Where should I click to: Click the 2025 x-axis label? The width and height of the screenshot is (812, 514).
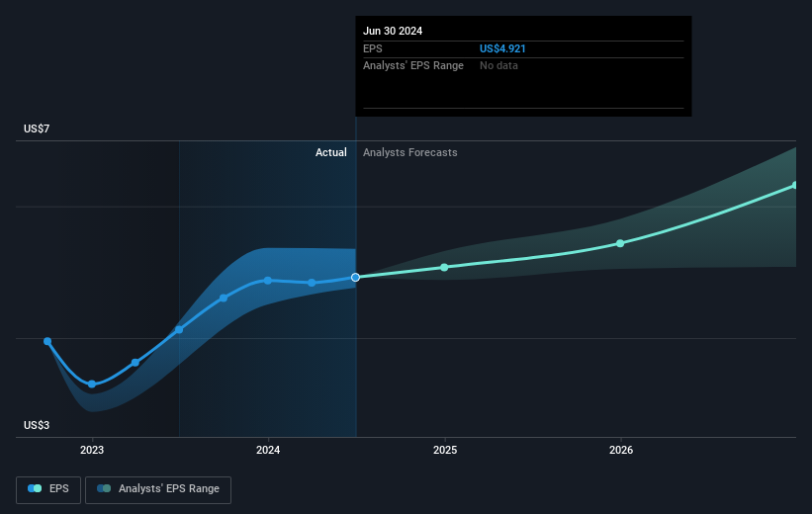[445, 450]
